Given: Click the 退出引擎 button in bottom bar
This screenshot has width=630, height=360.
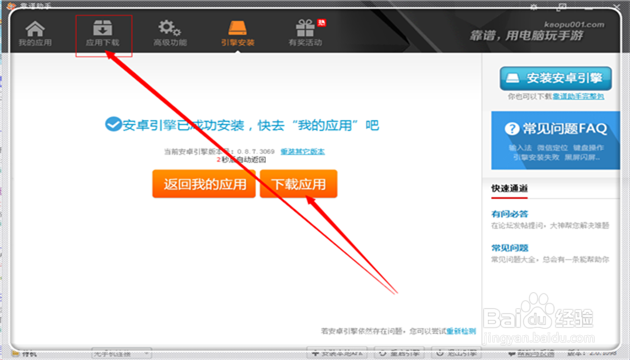Looking at the screenshot, I should (456, 353).
